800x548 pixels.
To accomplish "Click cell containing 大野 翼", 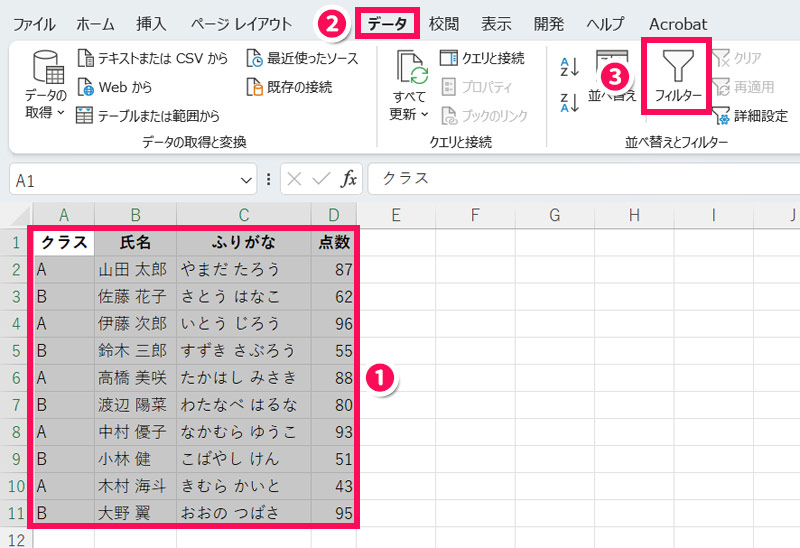I will 136,512.
